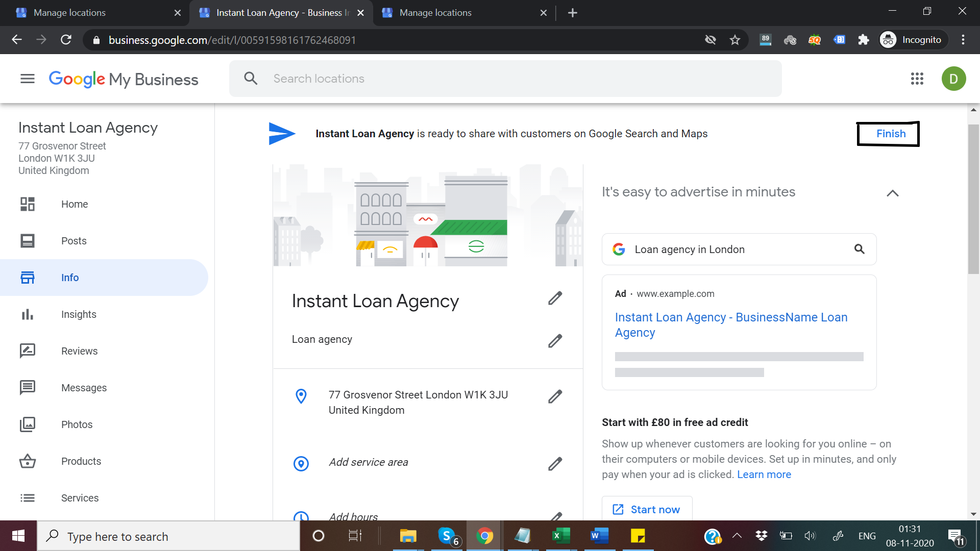Collapse the advertise in minutes panel
This screenshot has width=980, height=551.
tap(893, 193)
